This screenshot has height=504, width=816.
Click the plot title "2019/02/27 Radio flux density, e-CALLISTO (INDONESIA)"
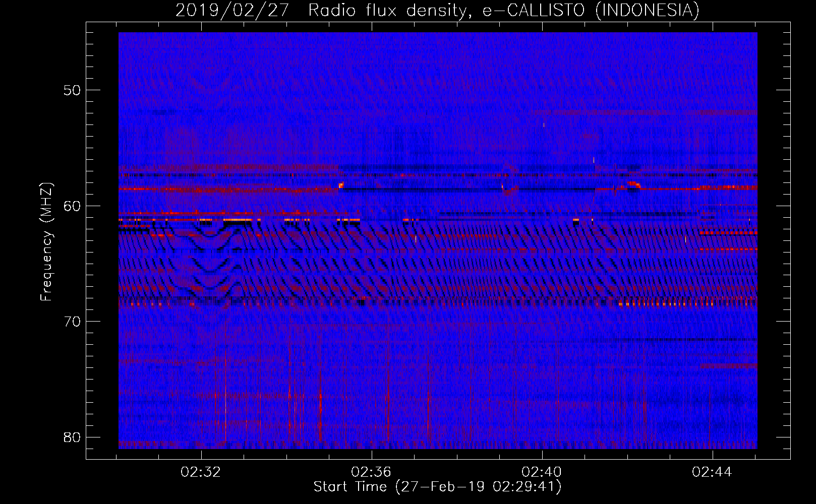click(437, 11)
